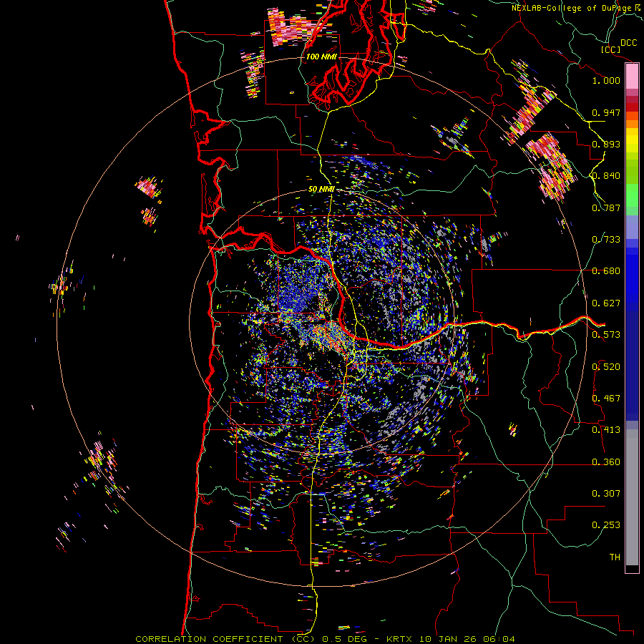644x644 pixels.
Task: Click the 0.253 legend value
Action: [x=606, y=525]
